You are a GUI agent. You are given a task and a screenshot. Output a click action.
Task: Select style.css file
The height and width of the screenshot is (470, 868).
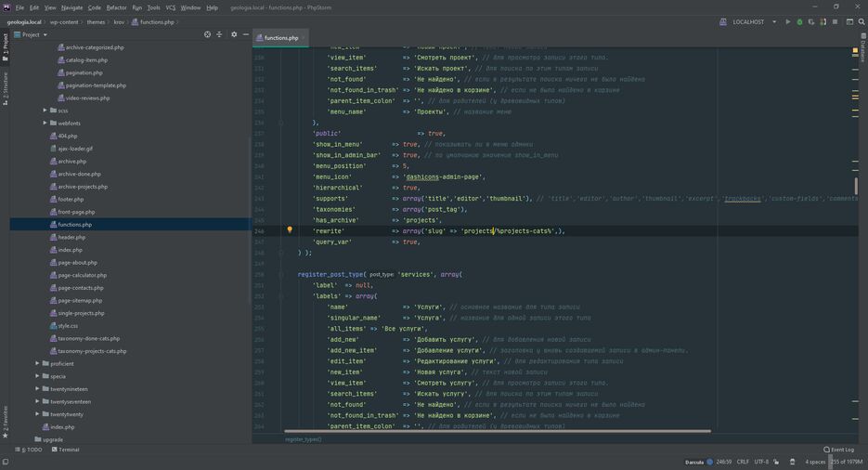pyautogui.click(x=68, y=325)
